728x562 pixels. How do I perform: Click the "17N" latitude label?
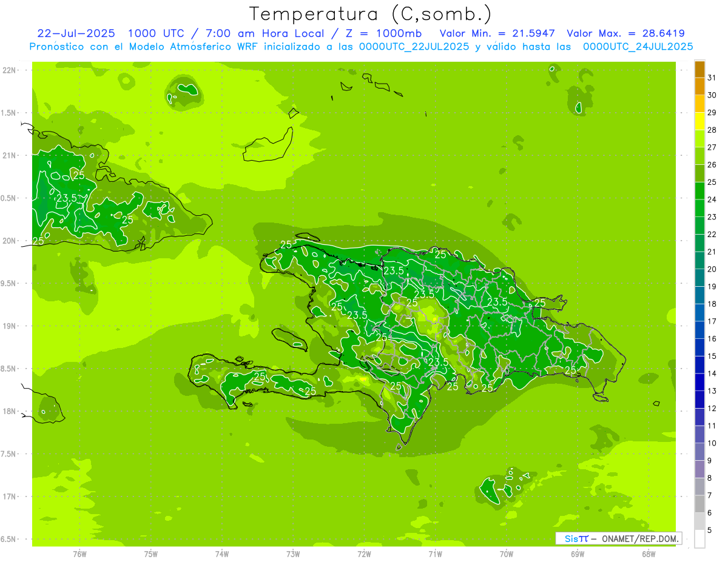(x=10, y=497)
